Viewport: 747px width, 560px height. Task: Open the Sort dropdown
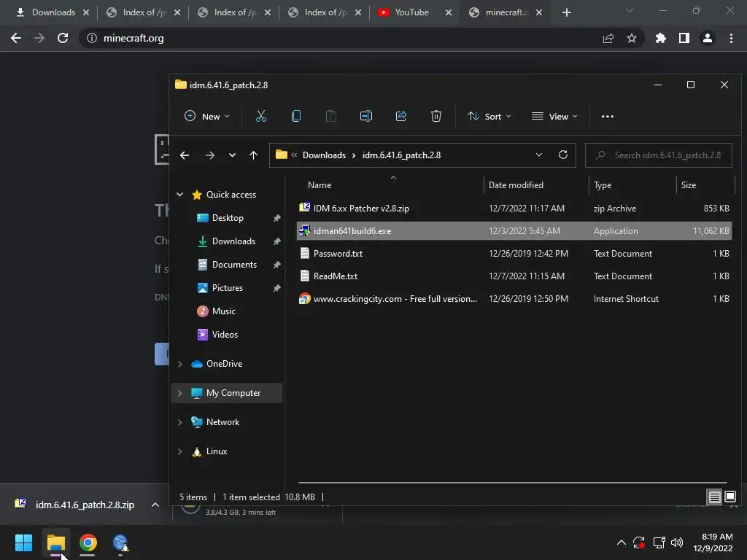489,116
